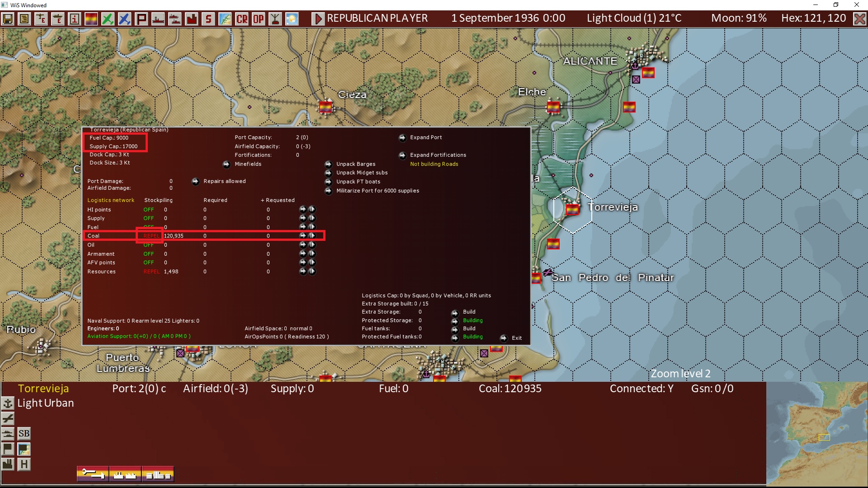Click the CR toolbar button
The width and height of the screenshot is (868, 488).
(x=242, y=19)
